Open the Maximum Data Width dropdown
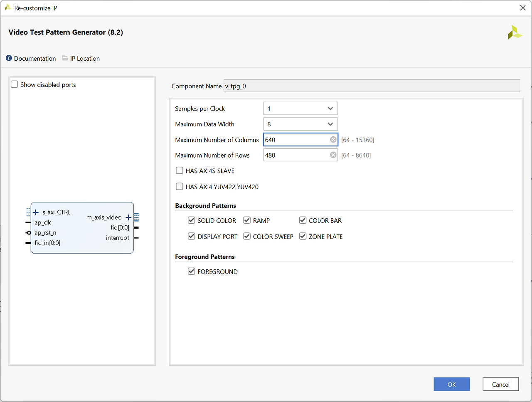This screenshot has width=532, height=402. pos(300,124)
